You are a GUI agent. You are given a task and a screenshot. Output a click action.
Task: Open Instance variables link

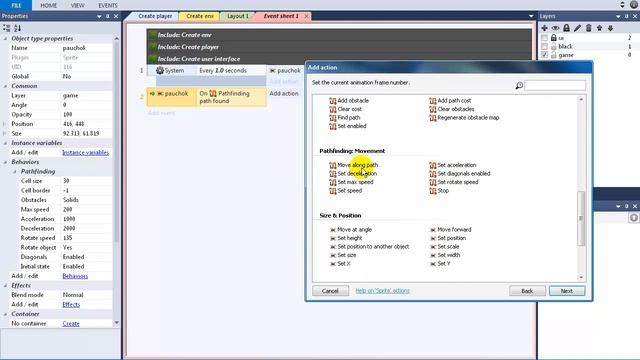pyautogui.click(x=85, y=153)
